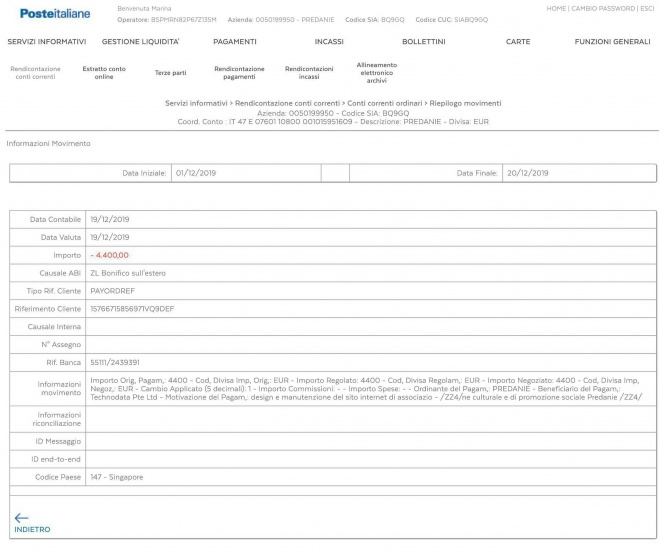
Task: Go to the BOLLETTINI section
Action: (x=423, y=42)
